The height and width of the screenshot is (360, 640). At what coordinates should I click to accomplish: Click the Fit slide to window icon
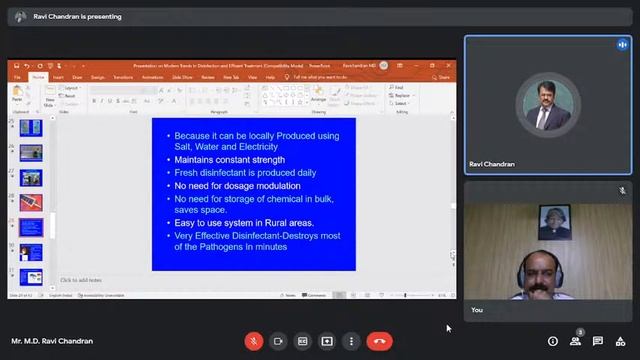click(x=452, y=295)
